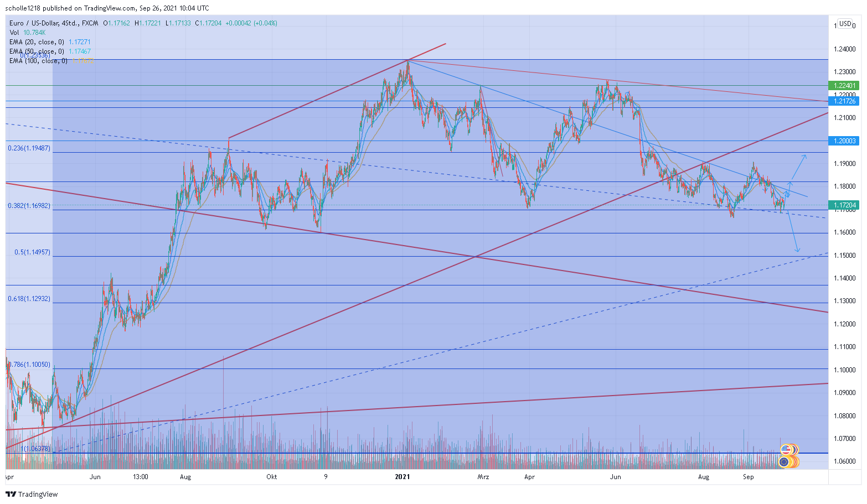Click the current price tag 1.17204

844,205
